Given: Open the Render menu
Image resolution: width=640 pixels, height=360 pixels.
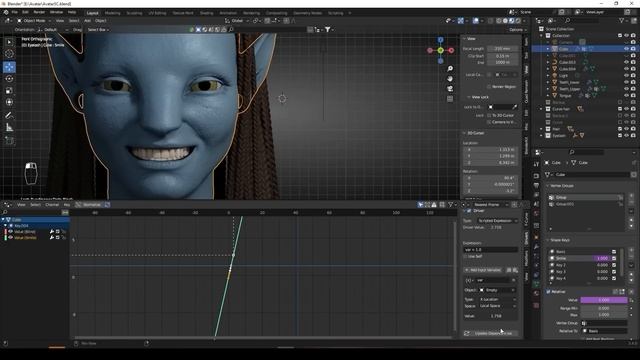Looking at the screenshot, I should point(39,12).
